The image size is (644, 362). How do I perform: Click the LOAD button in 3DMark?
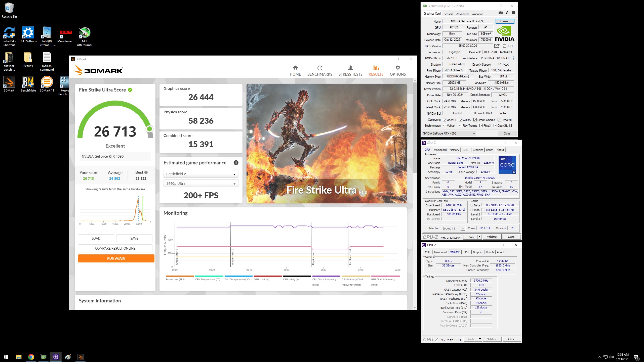pos(96,238)
